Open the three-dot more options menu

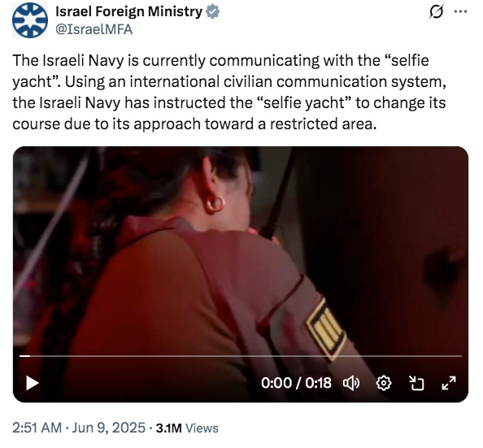461,11
